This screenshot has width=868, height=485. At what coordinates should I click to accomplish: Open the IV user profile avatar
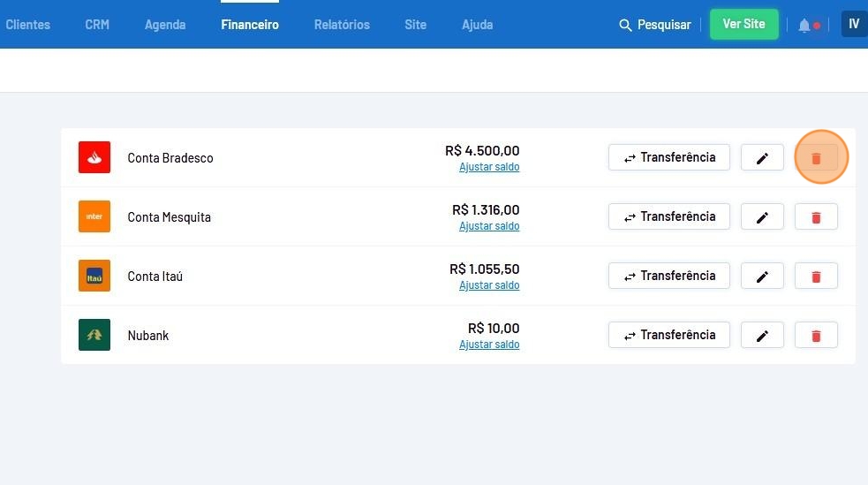coord(853,24)
